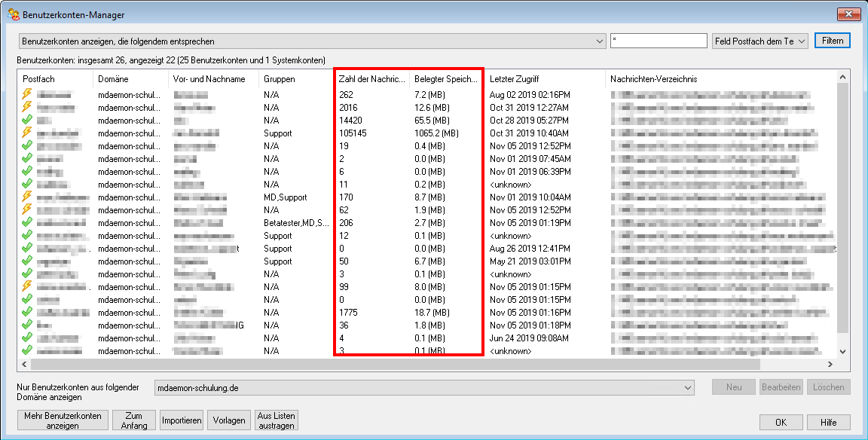Click 'Mehr Benutzerkonten anzeigen' button
Image resolution: width=868 pixels, height=440 pixels.
(x=63, y=420)
